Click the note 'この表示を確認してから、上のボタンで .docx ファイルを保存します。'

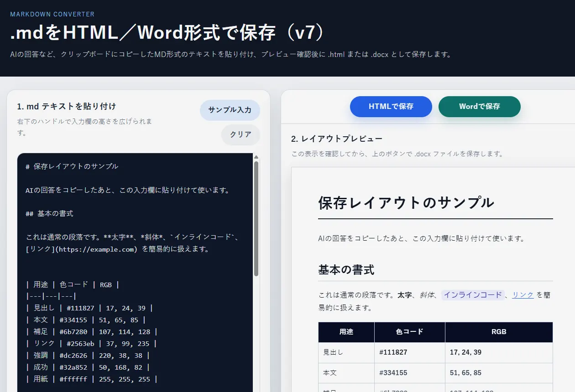(x=397, y=154)
